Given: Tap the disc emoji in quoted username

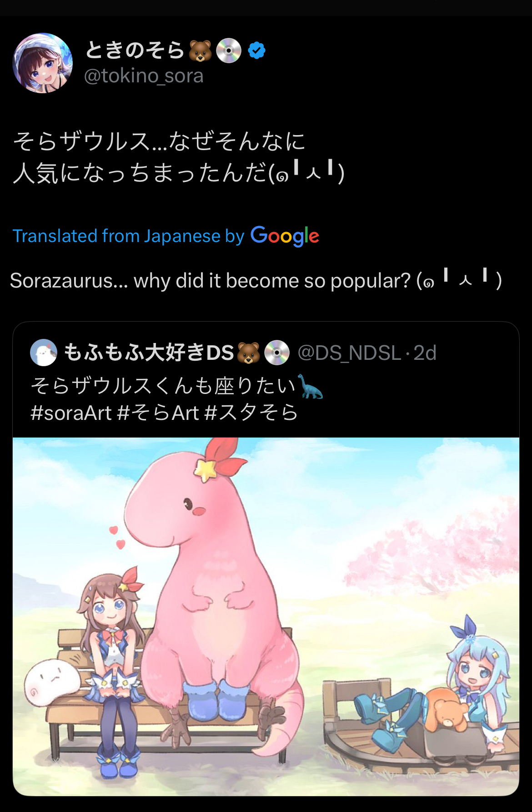Looking at the screenshot, I should [x=277, y=353].
